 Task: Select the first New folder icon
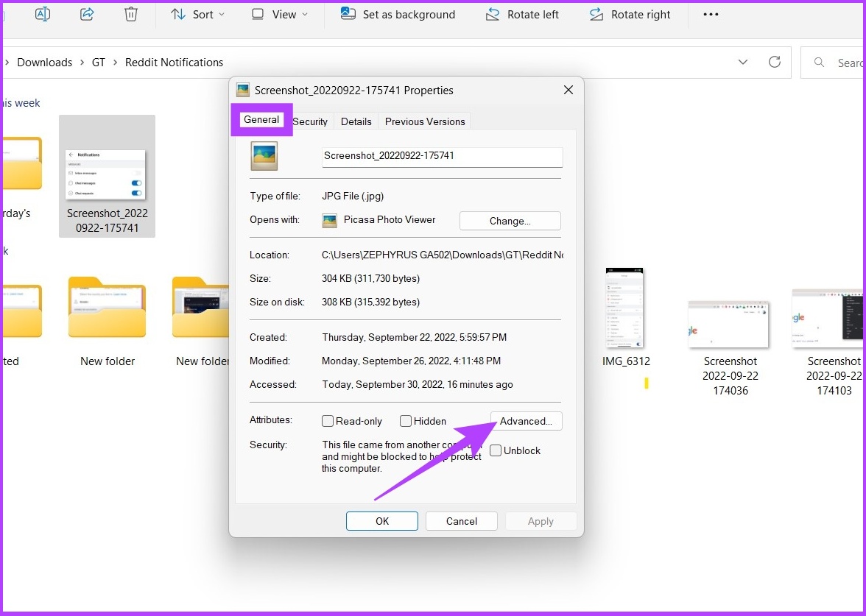tap(108, 307)
